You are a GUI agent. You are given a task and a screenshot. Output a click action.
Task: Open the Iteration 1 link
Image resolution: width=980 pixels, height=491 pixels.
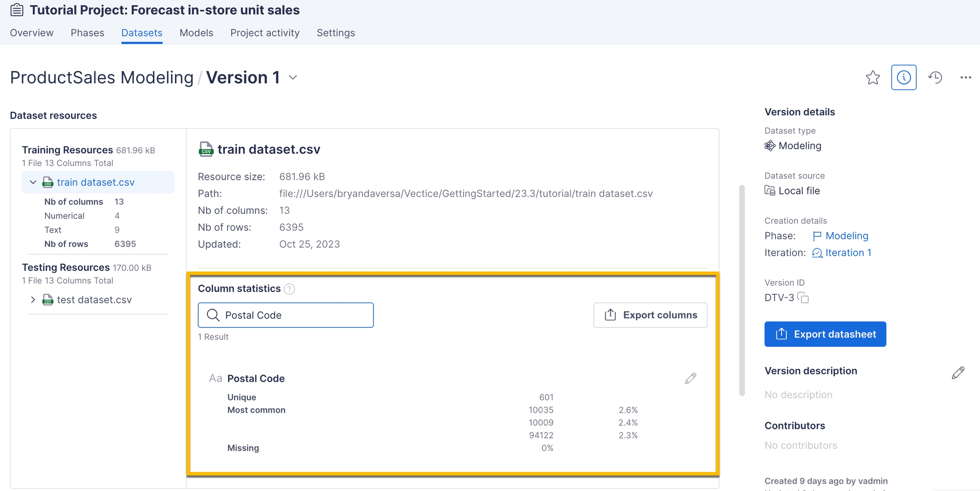[x=848, y=253]
